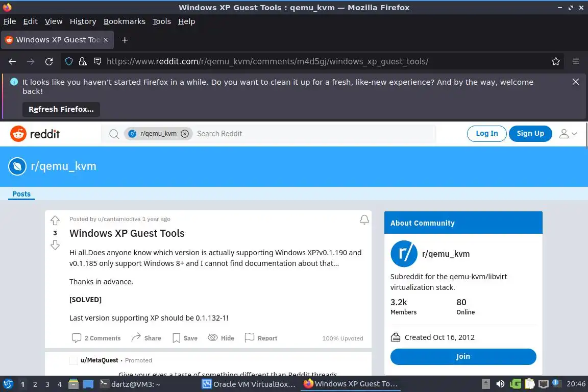The width and height of the screenshot is (588, 392).
Task: Click the r/ avatar in About Community
Action: click(x=404, y=254)
